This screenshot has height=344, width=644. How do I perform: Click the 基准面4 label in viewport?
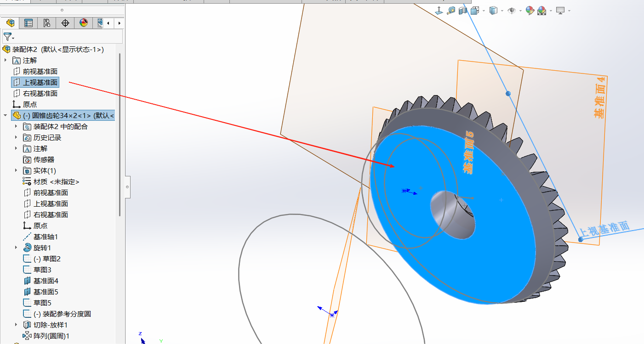[600, 97]
